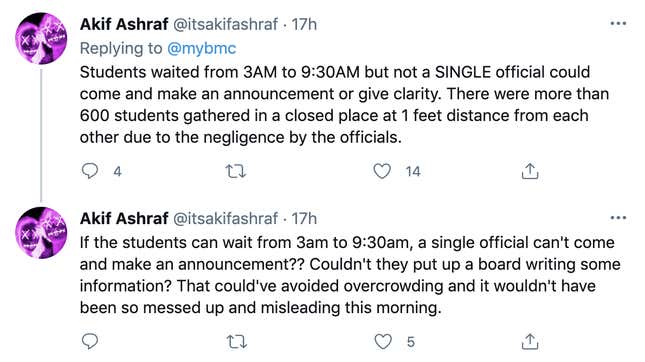Share the second tweet via share icon
Screen dimensions: 645x362
(x=530, y=341)
